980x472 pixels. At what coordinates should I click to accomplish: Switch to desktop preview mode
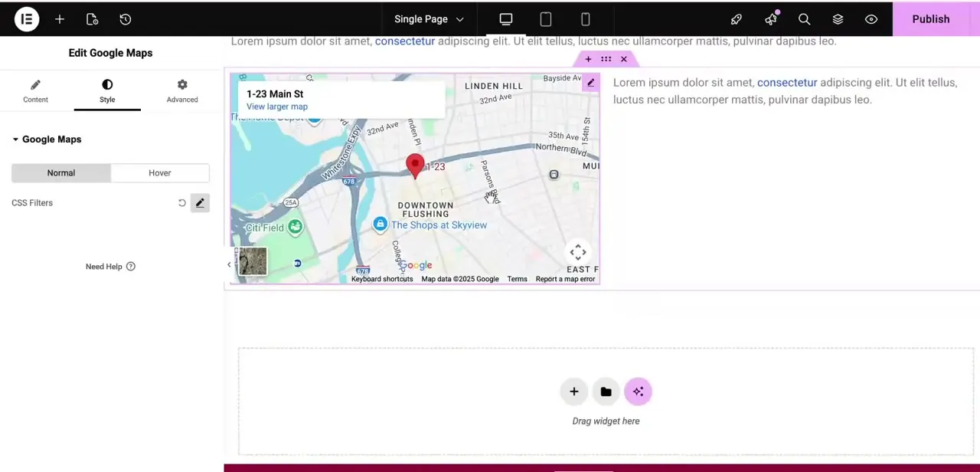point(506,19)
